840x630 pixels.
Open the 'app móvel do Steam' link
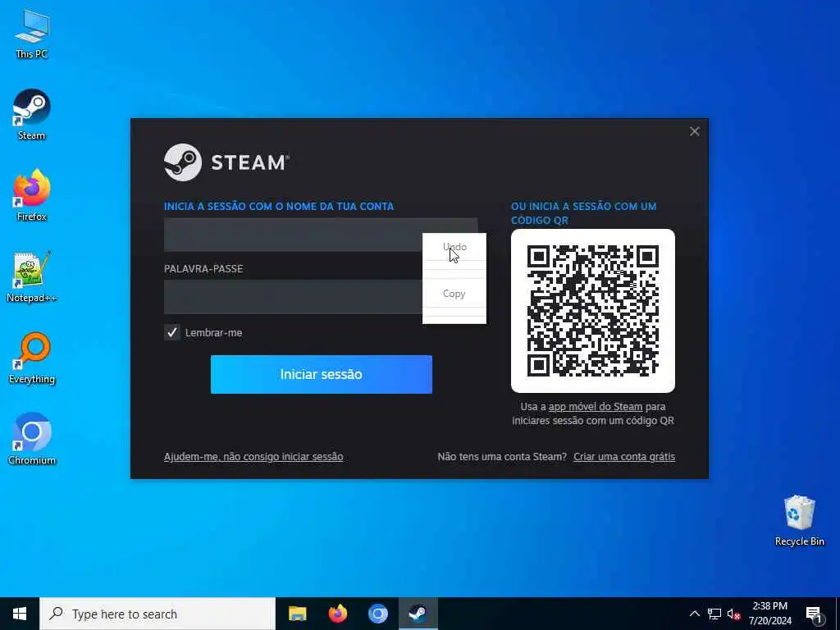(x=596, y=407)
